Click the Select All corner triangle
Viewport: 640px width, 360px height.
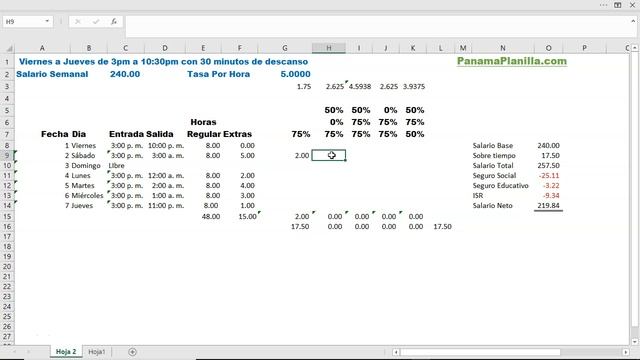tap(8, 48)
